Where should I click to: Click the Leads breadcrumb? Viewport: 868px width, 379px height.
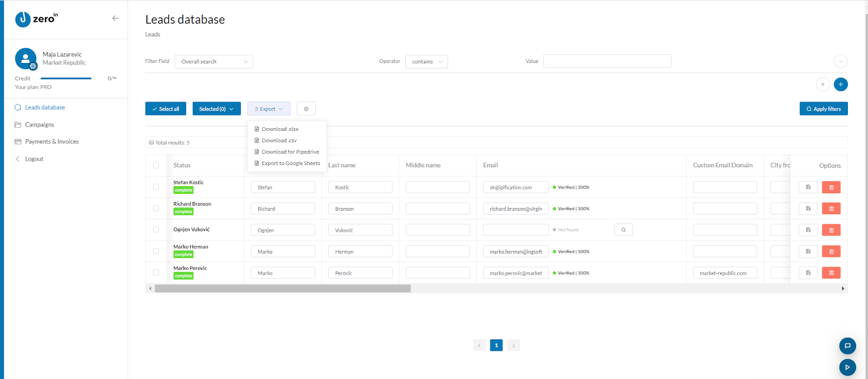point(153,35)
